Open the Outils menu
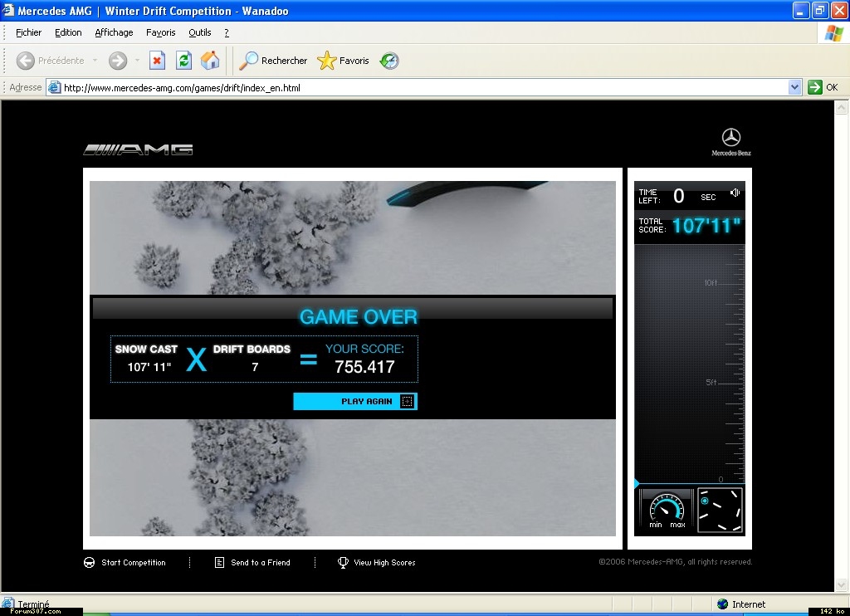 pyautogui.click(x=199, y=32)
